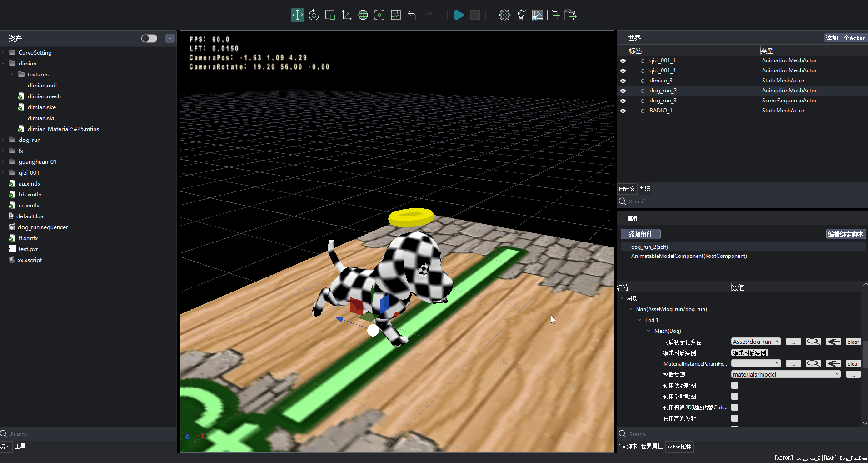Click the globe world-space icon
Viewport: 868px width, 463px height.
(x=363, y=15)
